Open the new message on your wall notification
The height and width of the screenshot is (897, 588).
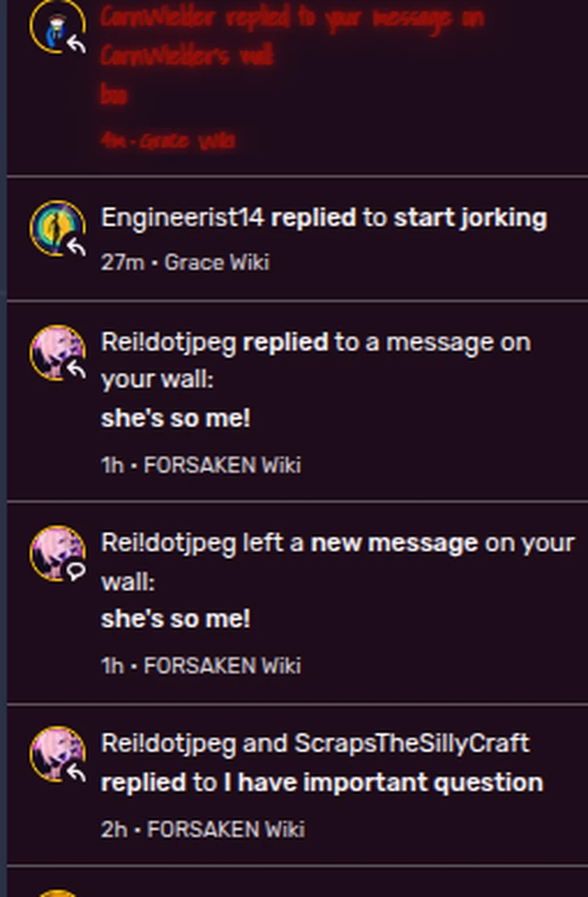click(294, 600)
